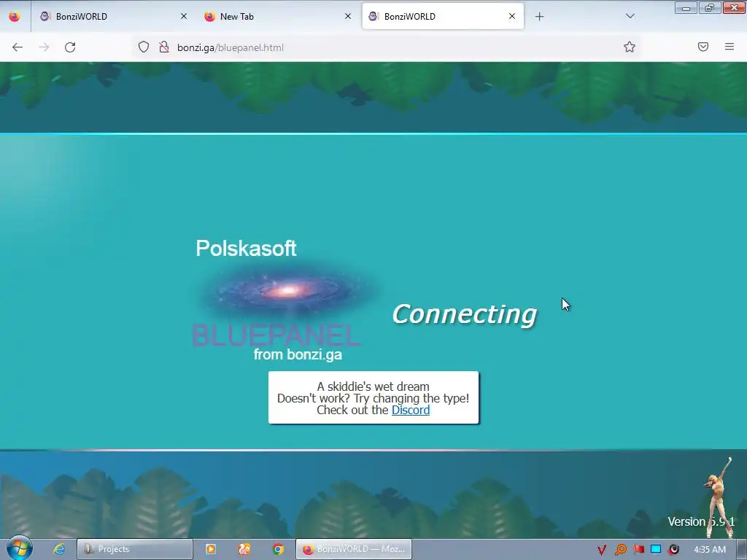Viewport: 747px width, 560px height.
Task: Open the red flag tray icon
Action: (x=638, y=550)
